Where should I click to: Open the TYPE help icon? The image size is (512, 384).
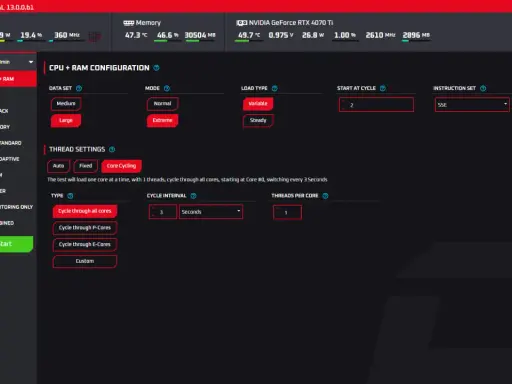(x=70, y=196)
